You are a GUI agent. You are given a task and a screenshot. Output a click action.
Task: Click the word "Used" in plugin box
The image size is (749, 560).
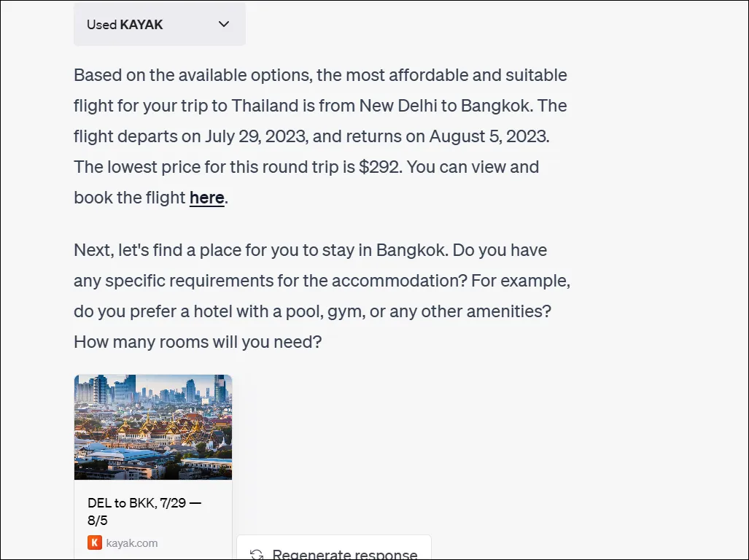click(102, 24)
